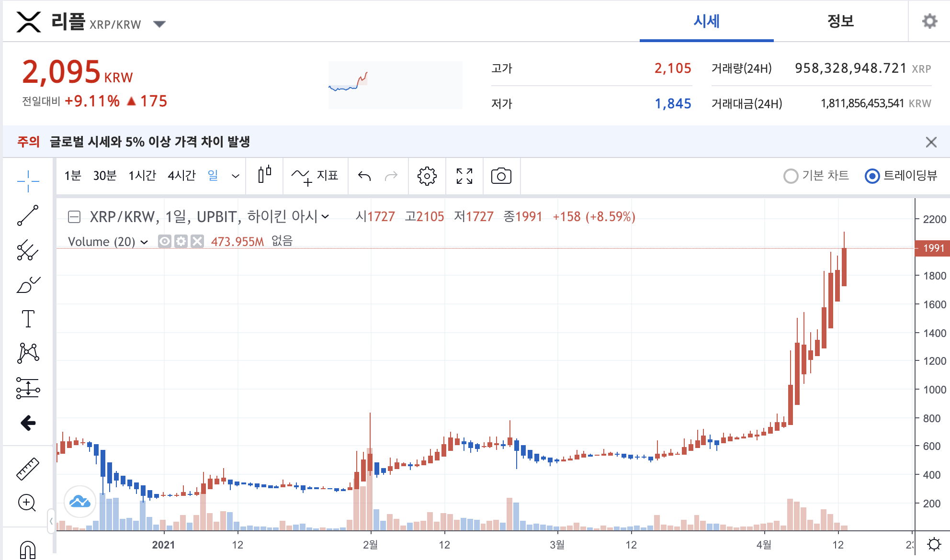Select the trend line drawing tool
This screenshot has height=560, width=950.
pos(28,215)
